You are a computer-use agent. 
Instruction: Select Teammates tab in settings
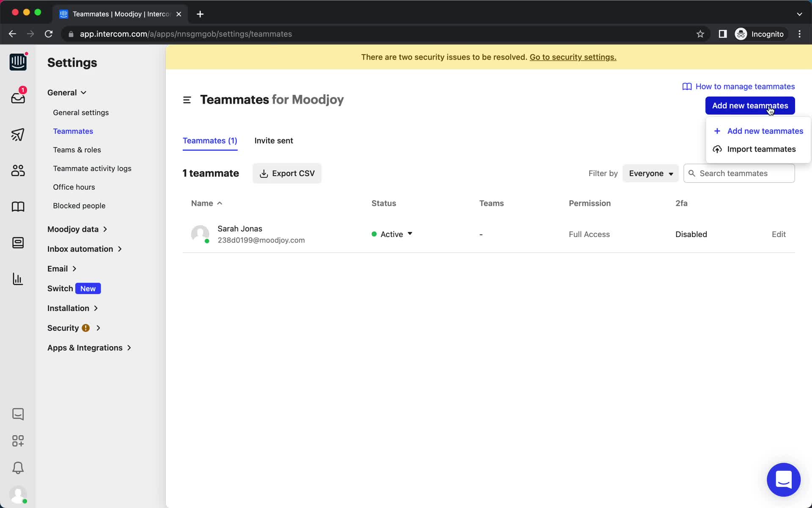73,131
